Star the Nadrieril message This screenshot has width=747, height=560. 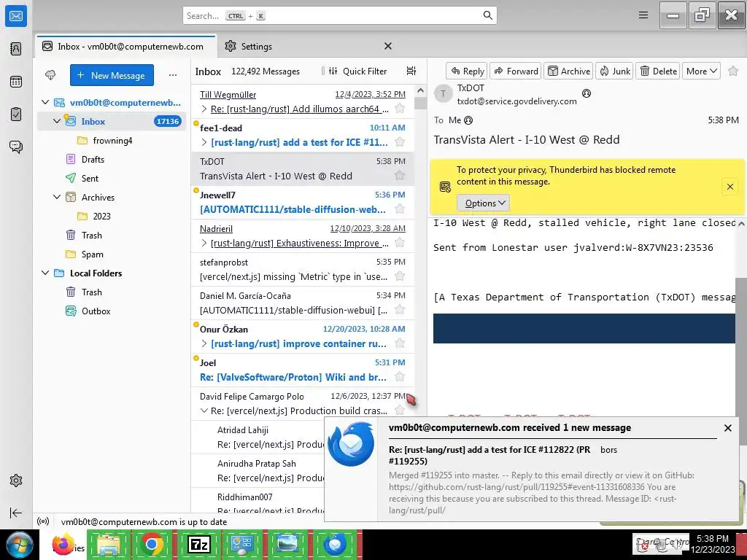(x=400, y=243)
